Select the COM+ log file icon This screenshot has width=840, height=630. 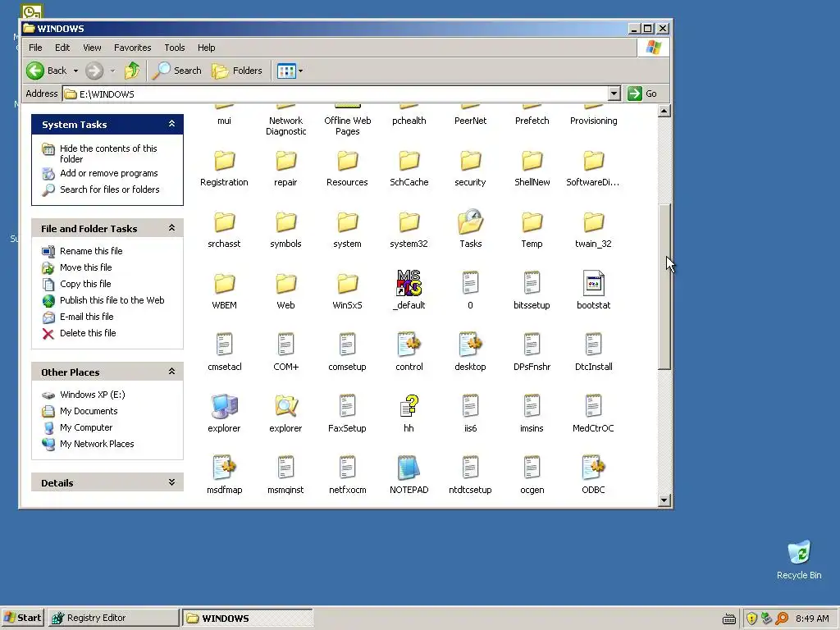[x=285, y=345]
